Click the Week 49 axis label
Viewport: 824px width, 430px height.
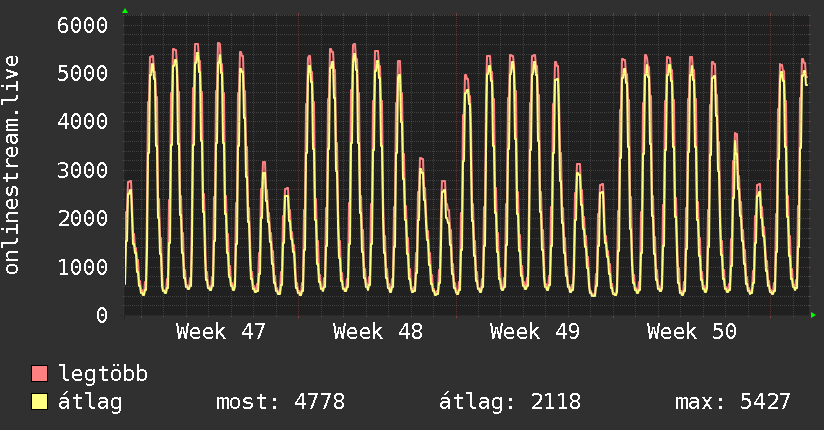[535, 332]
